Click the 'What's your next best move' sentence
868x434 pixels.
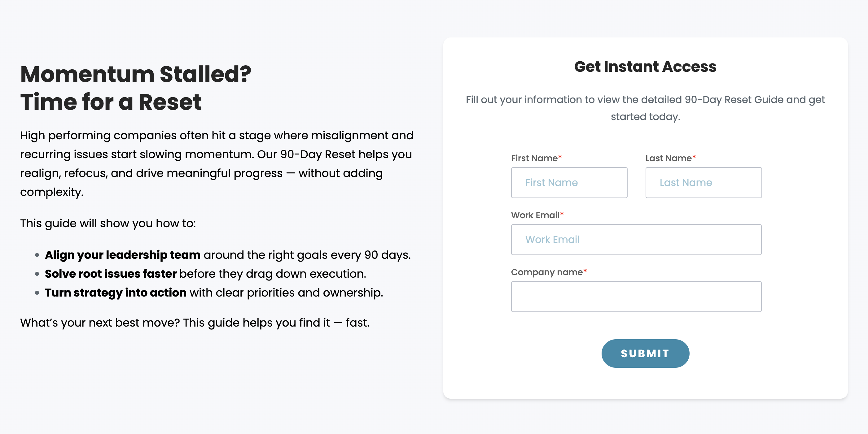pyautogui.click(x=195, y=323)
